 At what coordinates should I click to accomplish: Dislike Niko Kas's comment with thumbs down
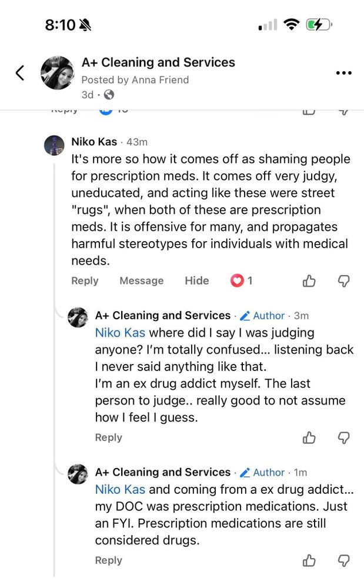tap(344, 281)
